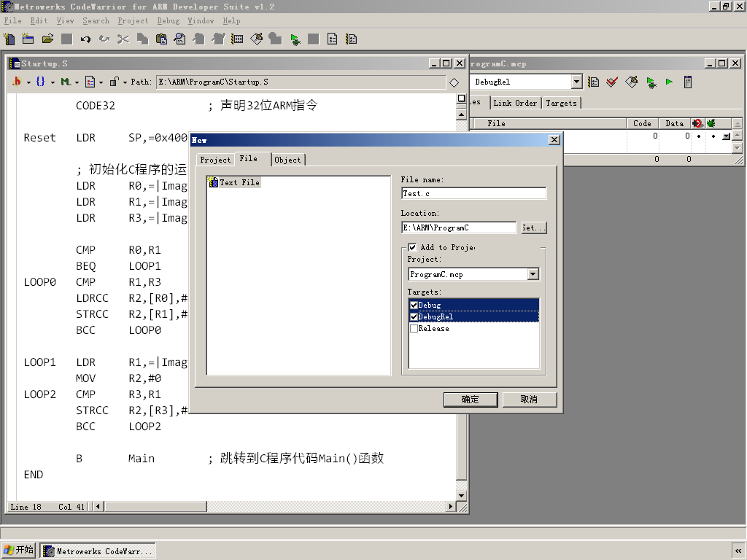The width and height of the screenshot is (747, 560).
Task: Click the File name input field
Action: [473, 193]
